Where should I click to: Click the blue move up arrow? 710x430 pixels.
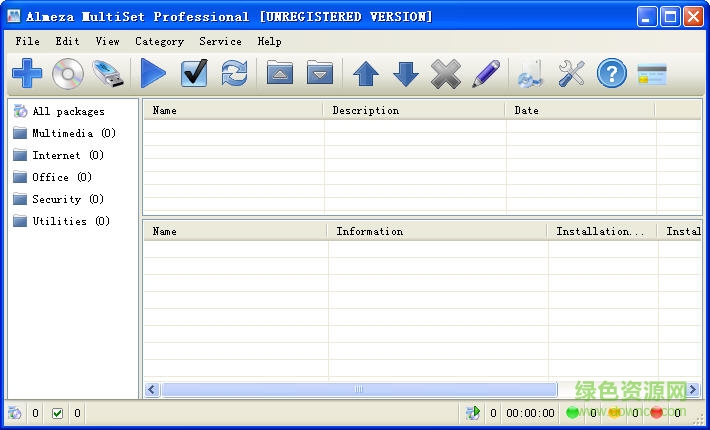click(x=366, y=74)
